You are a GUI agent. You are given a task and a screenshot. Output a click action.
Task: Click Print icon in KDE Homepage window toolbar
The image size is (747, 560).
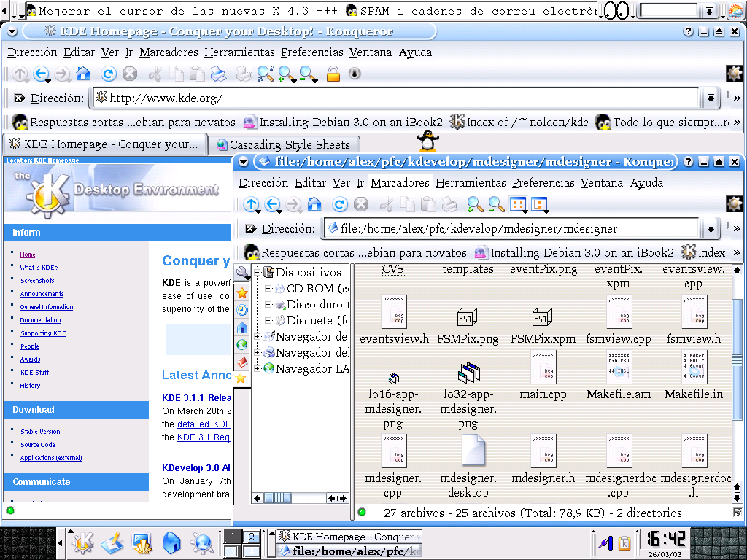tap(219, 74)
